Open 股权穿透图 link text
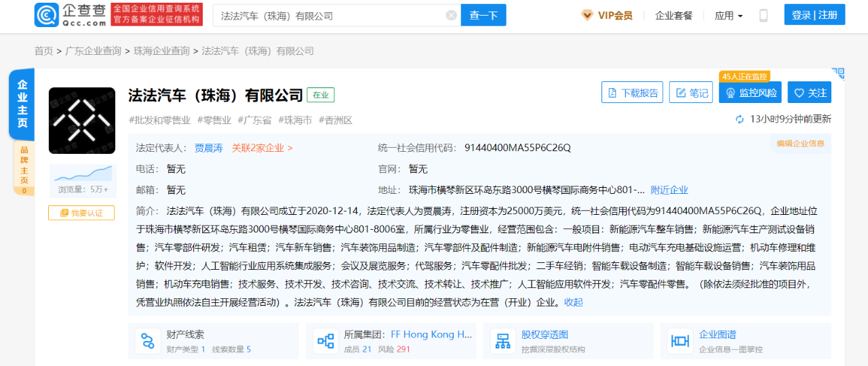 pos(545,334)
